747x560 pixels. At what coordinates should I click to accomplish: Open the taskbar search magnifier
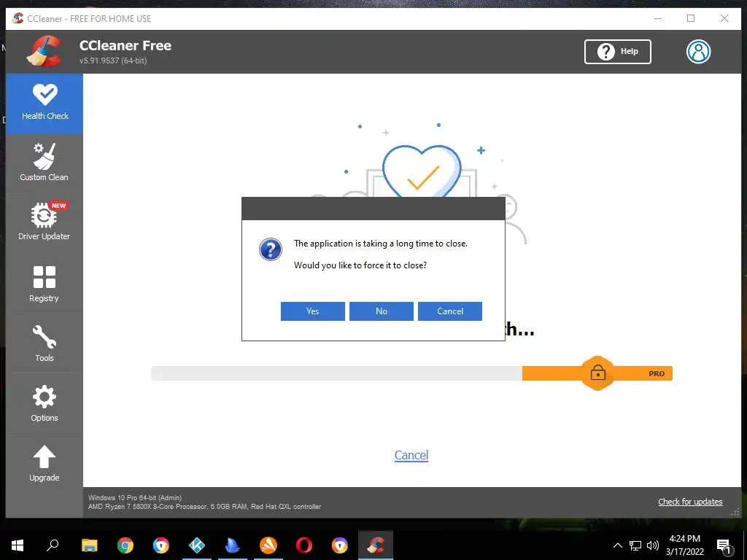pos(53,545)
